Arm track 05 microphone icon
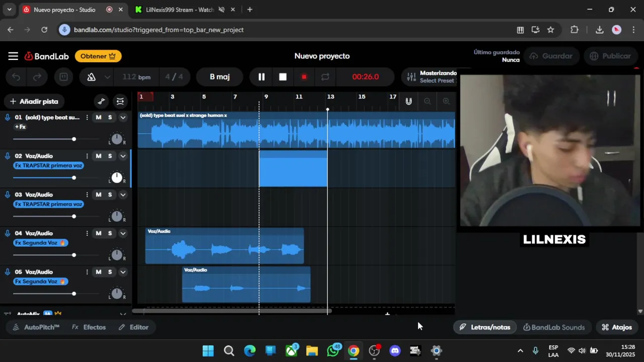 tap(7, 272)
